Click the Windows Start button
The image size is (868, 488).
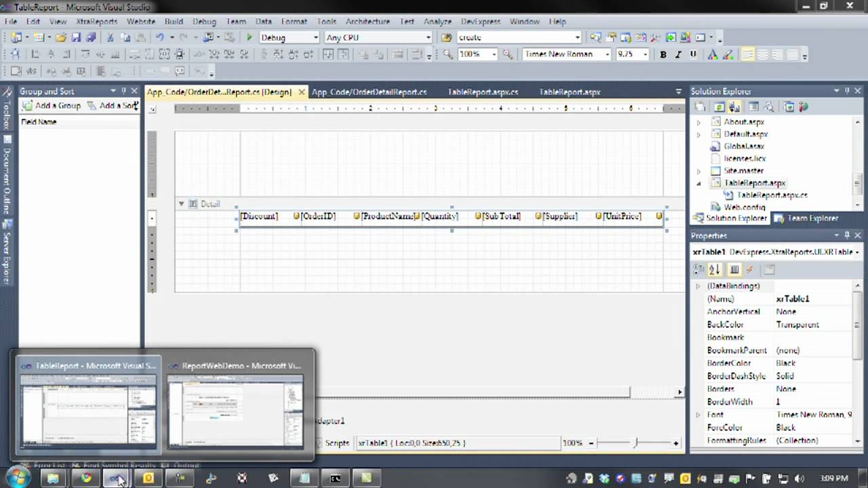18,478
